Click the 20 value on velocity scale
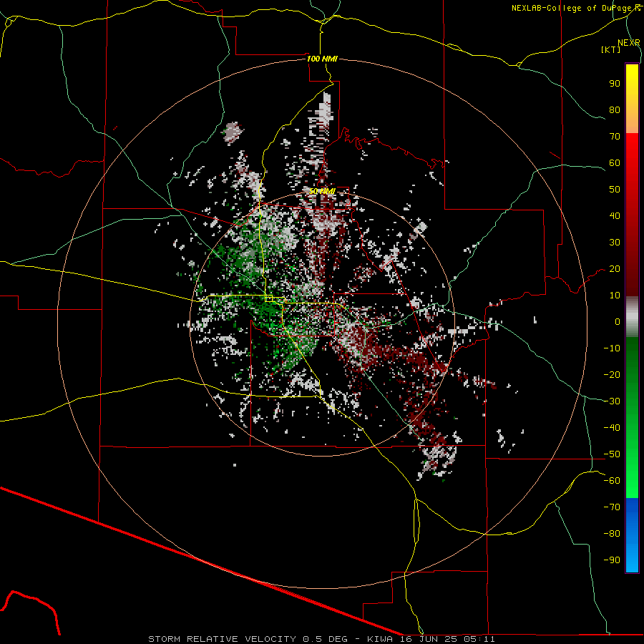The height and width of the screenshot is (644, 644). click(615, 268)
